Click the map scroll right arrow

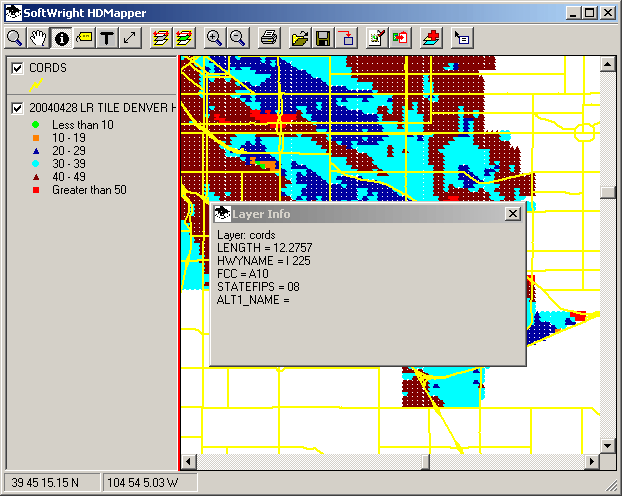coord(592,461)
